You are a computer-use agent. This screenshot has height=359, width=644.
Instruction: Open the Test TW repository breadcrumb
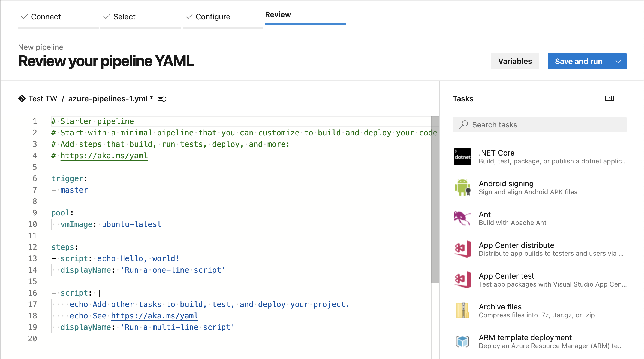43,99
